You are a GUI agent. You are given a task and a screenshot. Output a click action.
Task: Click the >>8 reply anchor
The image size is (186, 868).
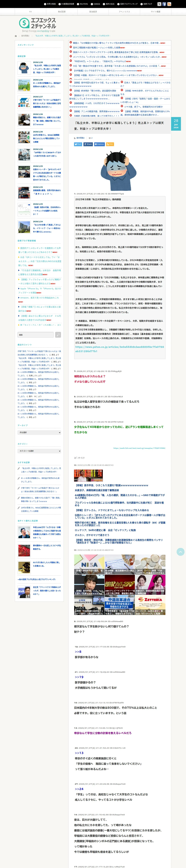(x=78, y=652)
